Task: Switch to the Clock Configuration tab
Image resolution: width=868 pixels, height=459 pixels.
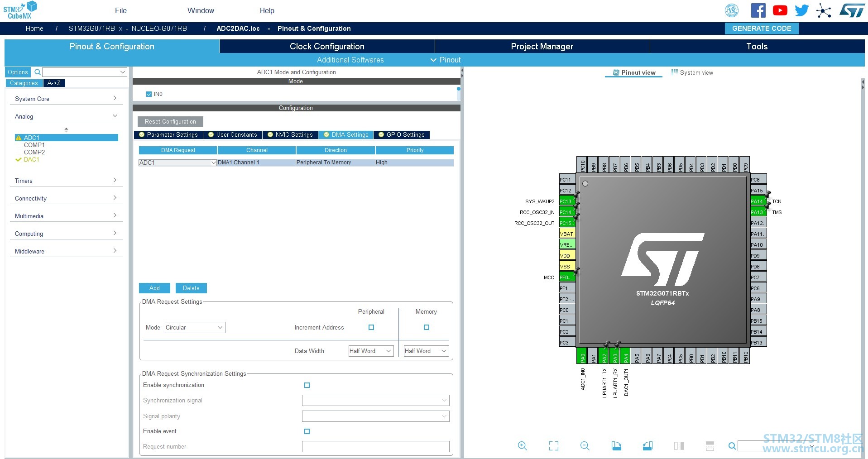Action: pos(327,46)
